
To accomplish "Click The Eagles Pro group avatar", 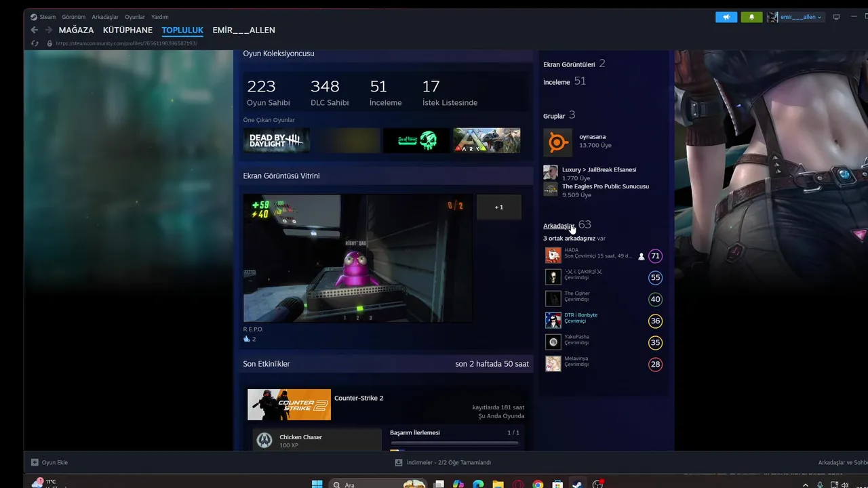I will pos(551,189).
